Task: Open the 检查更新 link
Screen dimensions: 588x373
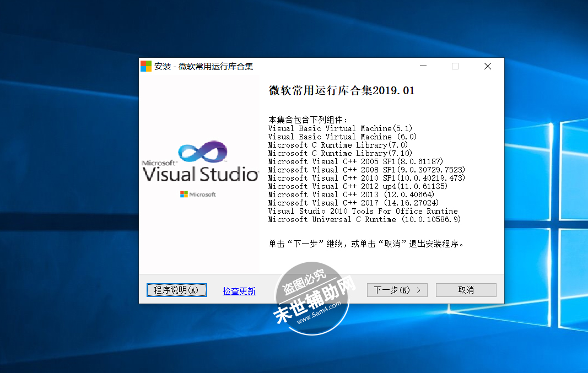Action: point(239,291)
